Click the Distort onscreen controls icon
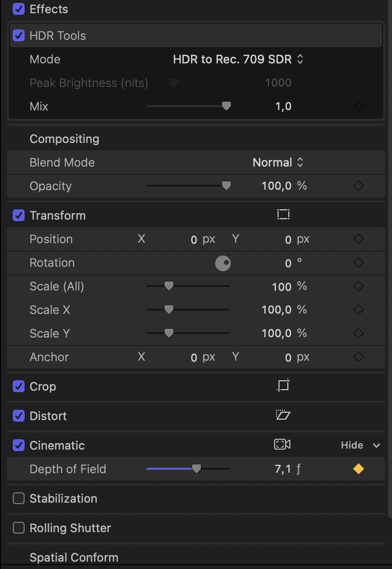The image size is (392, 569). tap(283, 416)
